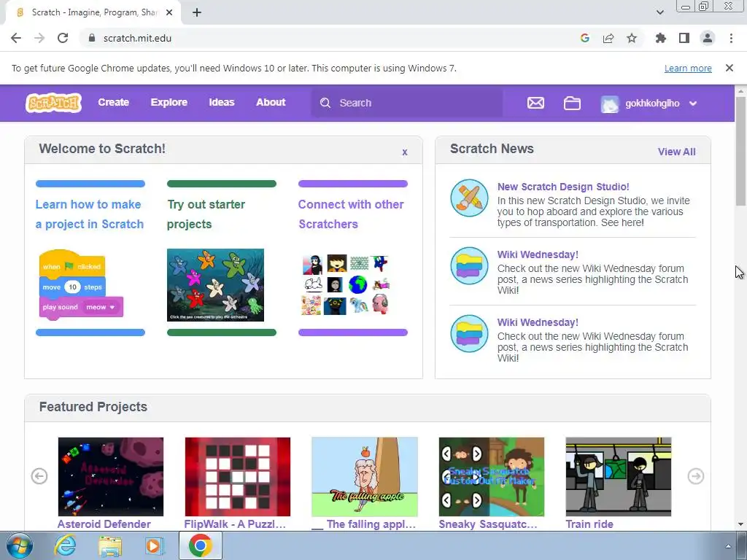
Task: Open the Chrome profile icon
Action: point(708,38)
